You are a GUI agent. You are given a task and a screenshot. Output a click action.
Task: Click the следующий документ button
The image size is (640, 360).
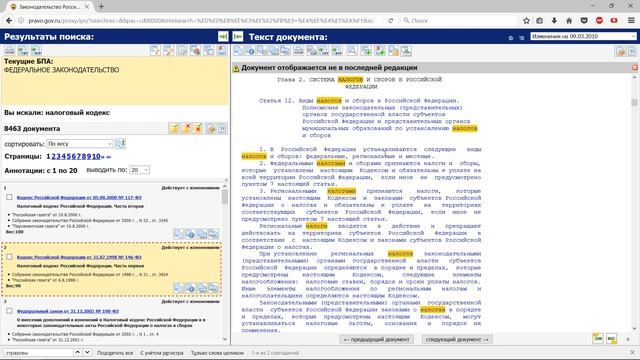[457, 339]
